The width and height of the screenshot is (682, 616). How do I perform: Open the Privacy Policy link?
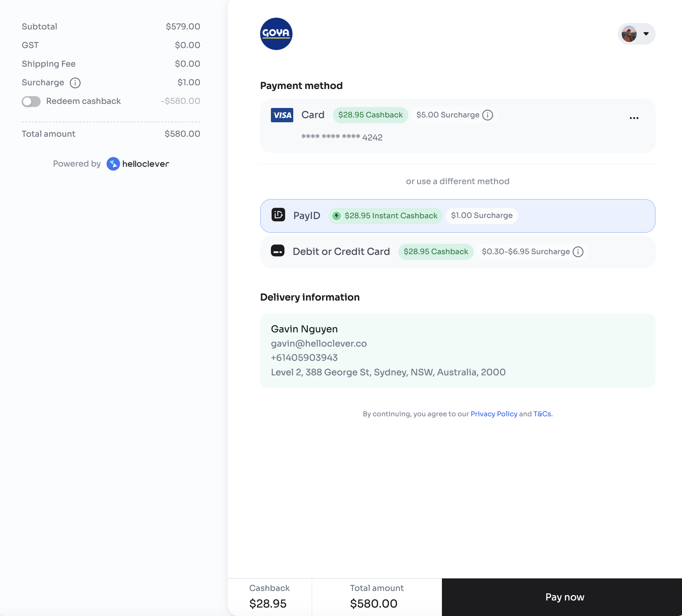[494, 414]
